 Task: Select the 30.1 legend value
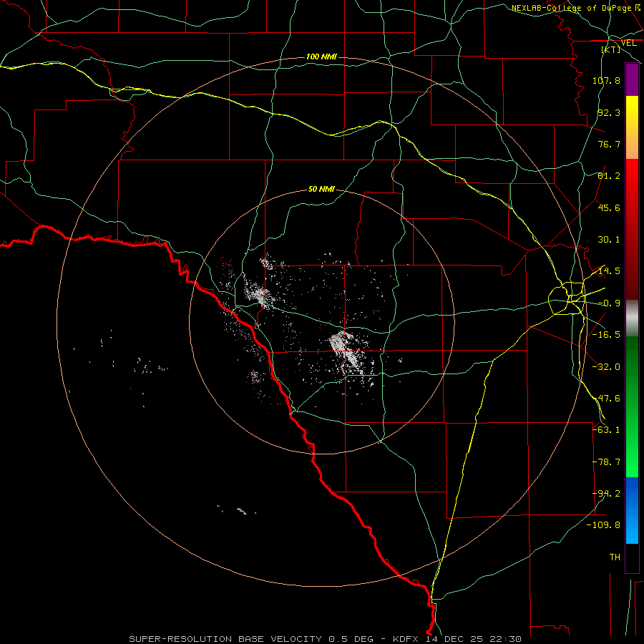pyautogui.click(x=609, y=240)
